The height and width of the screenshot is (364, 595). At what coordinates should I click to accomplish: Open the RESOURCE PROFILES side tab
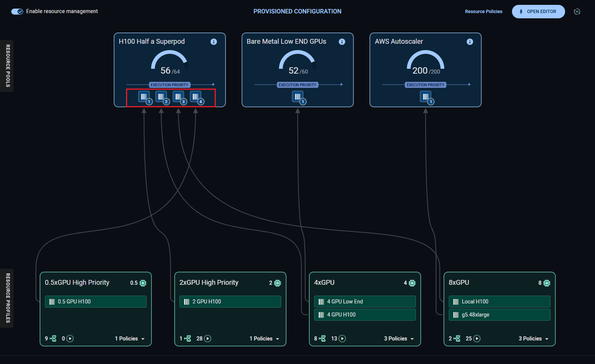(x=7, y=298)
